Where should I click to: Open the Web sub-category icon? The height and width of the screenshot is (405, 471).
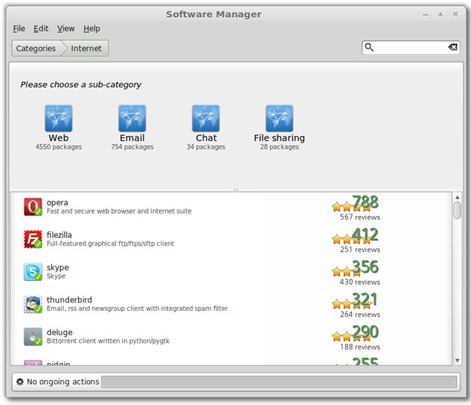(58, 118)
